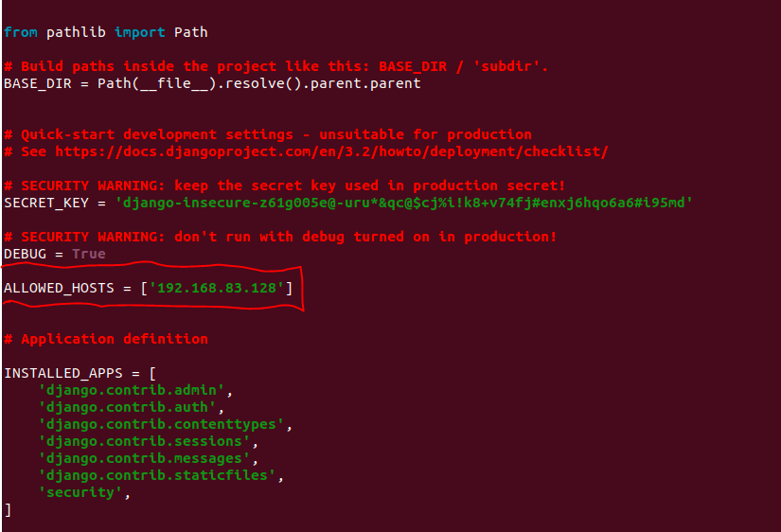Place cursor on the 192.168.83.128 host string
This screenshot has width=781, height=532.
[x=217, y=288]
